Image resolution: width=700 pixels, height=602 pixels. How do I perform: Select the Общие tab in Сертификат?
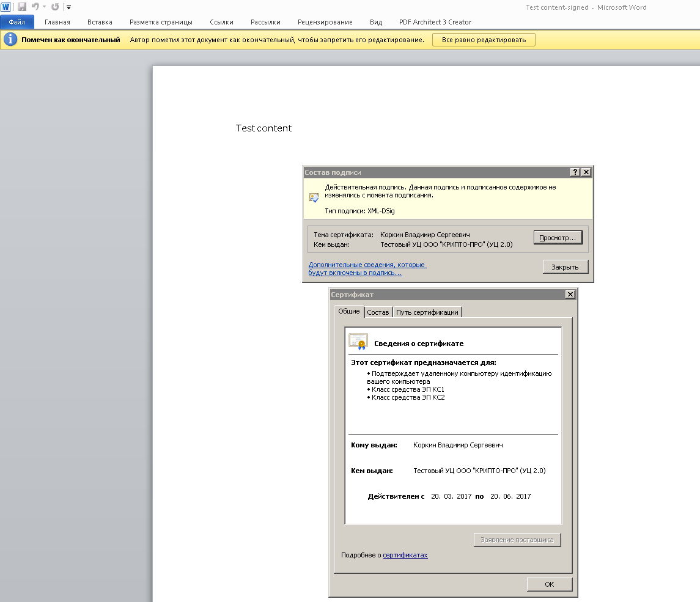348,311
